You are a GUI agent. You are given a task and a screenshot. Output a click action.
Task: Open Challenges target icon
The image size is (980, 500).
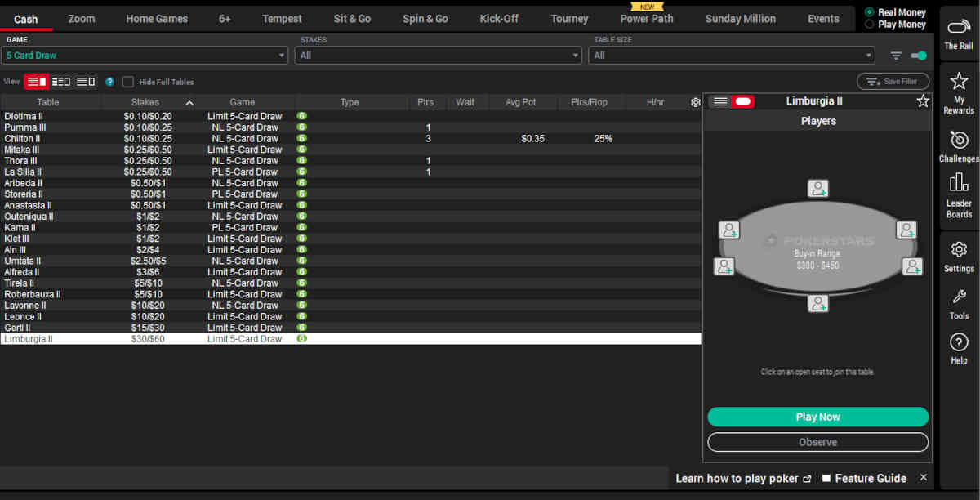click(959, 139)
